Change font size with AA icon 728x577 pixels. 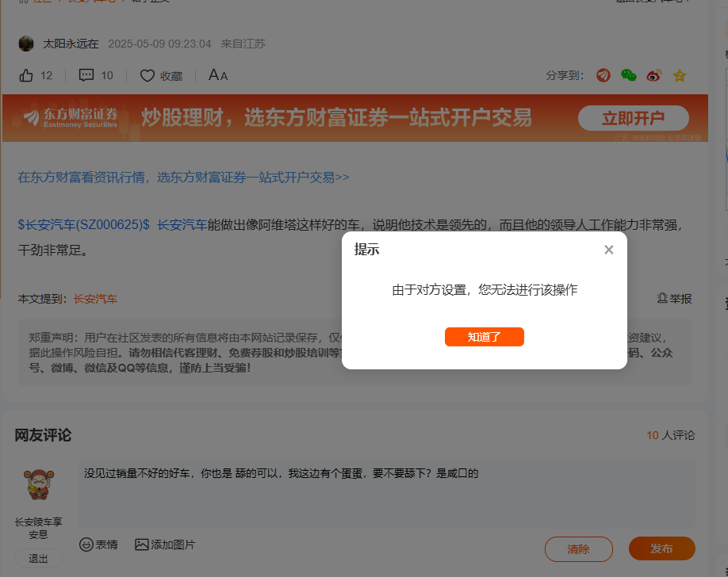(218, 75)
